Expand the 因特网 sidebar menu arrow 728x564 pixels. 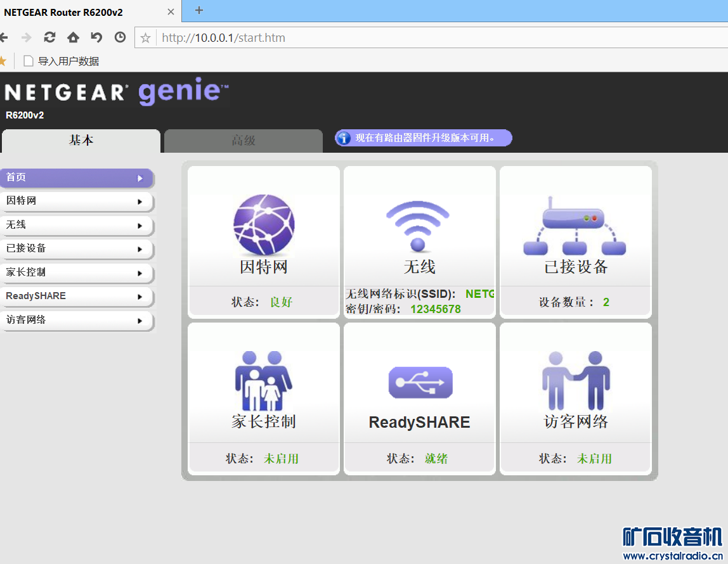tap(140, 202)
